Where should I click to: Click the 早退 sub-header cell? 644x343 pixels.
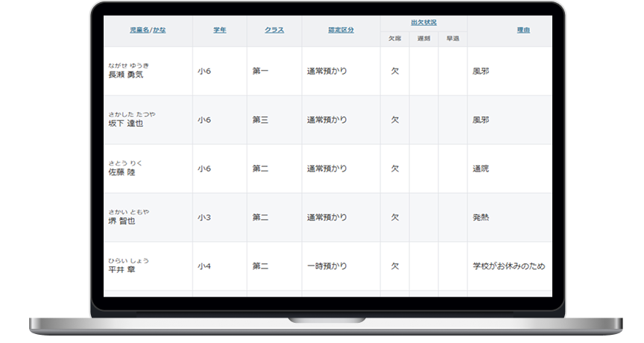452,38
